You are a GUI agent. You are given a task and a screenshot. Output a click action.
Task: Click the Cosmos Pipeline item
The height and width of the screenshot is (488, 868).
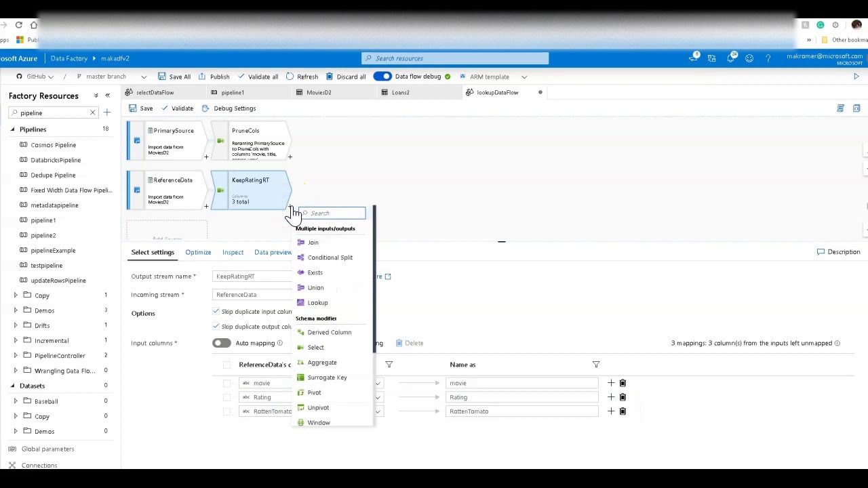point(54,145)
